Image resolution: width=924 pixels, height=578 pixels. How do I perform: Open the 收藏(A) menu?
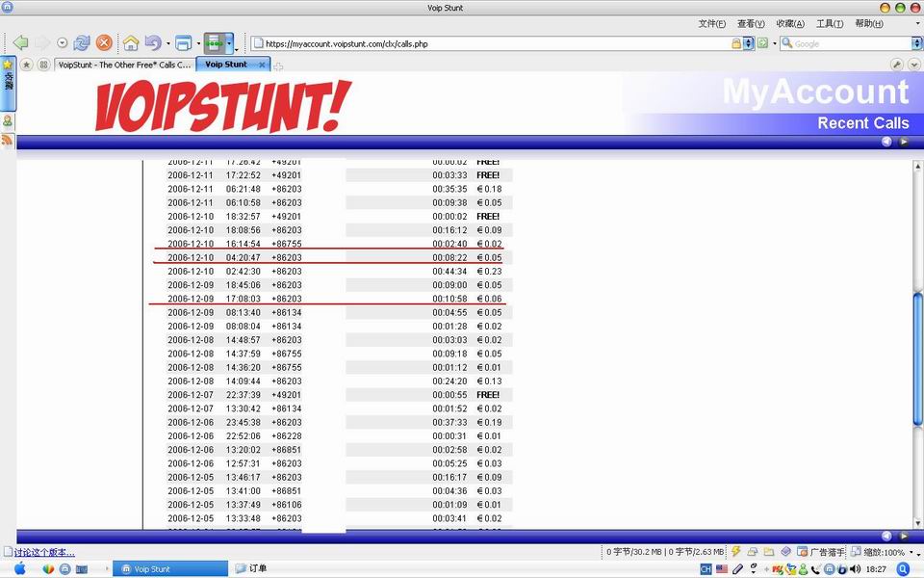(x=790, y=23)
